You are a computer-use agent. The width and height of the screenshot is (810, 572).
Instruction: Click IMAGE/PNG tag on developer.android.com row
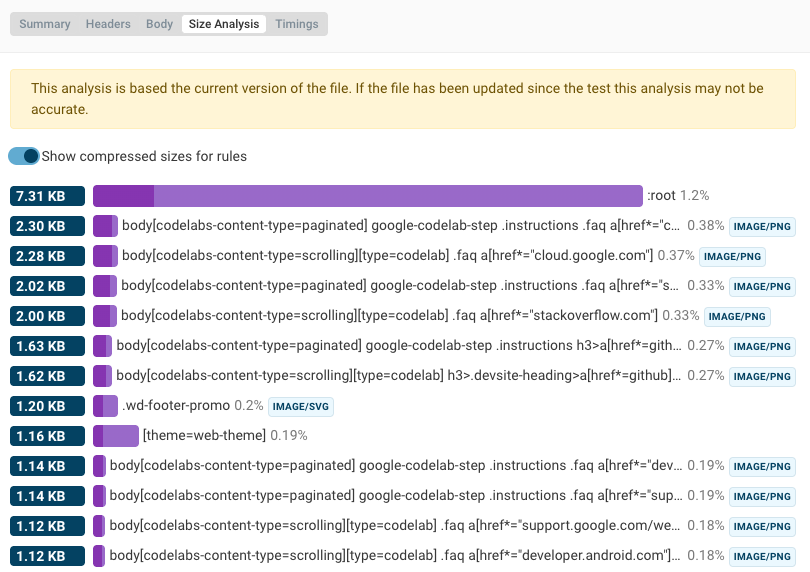pos(762,556)
